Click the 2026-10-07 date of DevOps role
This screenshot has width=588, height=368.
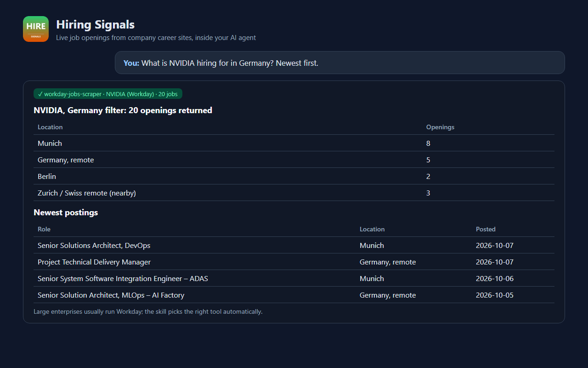(495, 246)
